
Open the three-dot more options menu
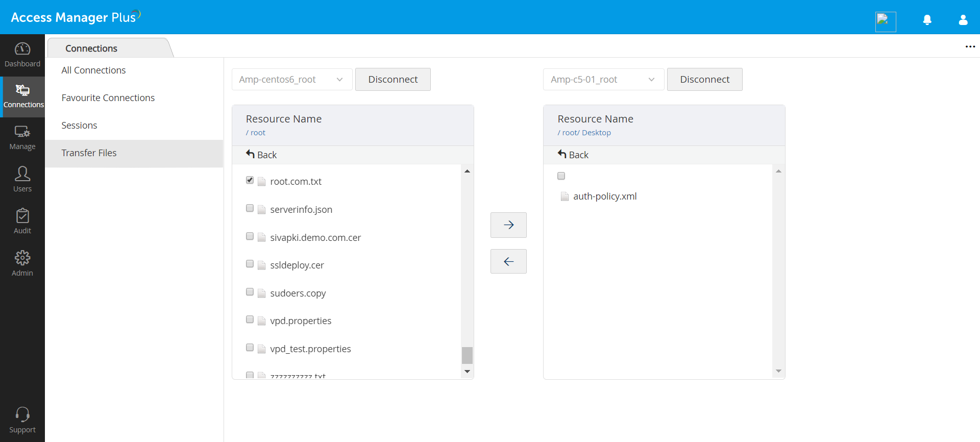970,46
